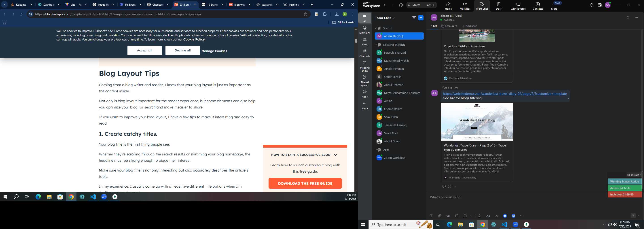
Task: Open the Chrome tab search dropdown
Action: pyautogui.click(x=4, y=4)
